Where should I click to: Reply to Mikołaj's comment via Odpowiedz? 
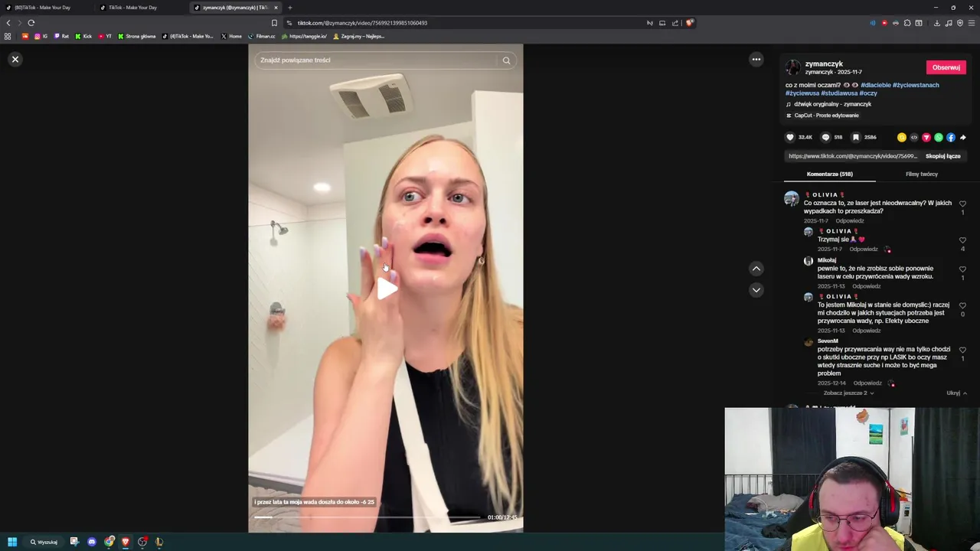pos(867,286)
